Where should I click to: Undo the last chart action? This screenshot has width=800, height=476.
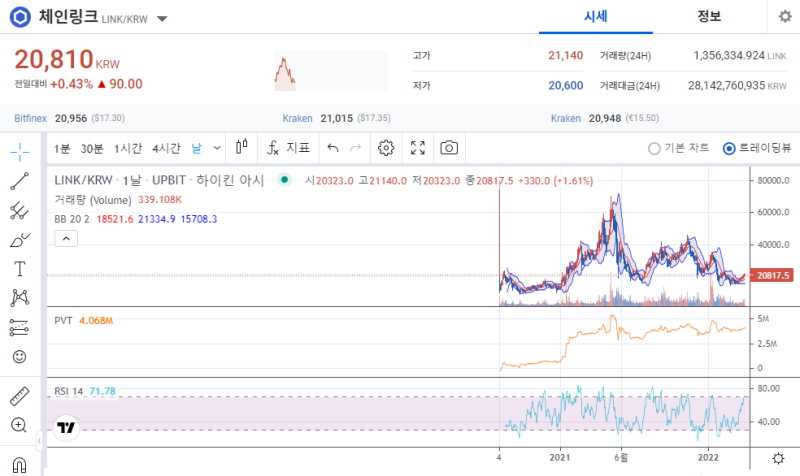pyautogui.click(x=333, y=148)
